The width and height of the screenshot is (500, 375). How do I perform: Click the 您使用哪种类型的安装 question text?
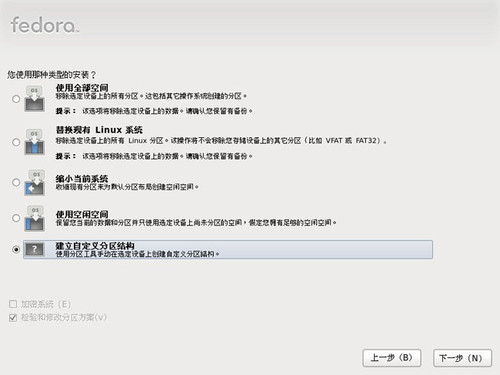point(52,75)
